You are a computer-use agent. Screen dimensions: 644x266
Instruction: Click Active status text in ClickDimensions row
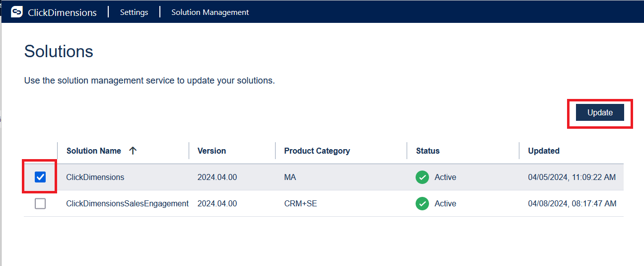(445, 177)
